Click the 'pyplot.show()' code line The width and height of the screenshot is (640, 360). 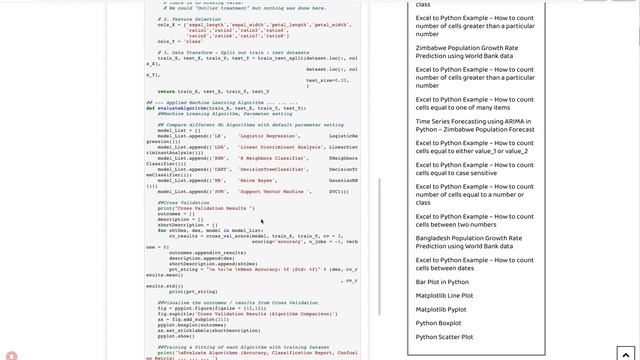pyautogui.click(x=176, y=336)
